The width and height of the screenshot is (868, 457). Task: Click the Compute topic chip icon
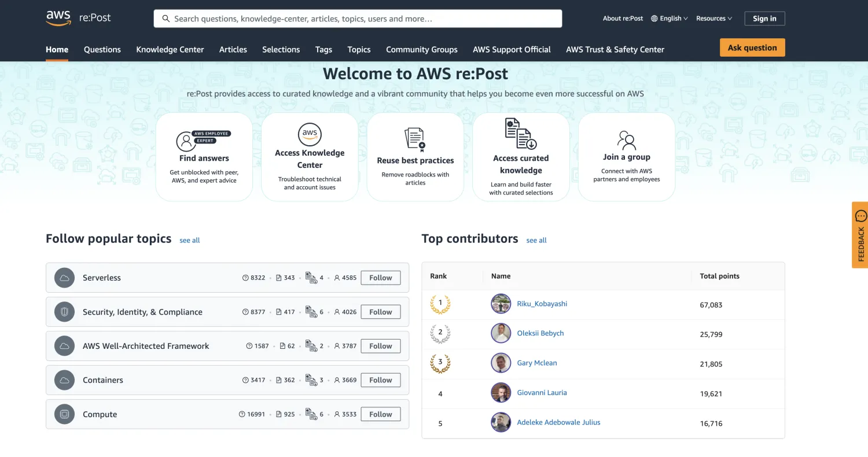click(64, 414)
